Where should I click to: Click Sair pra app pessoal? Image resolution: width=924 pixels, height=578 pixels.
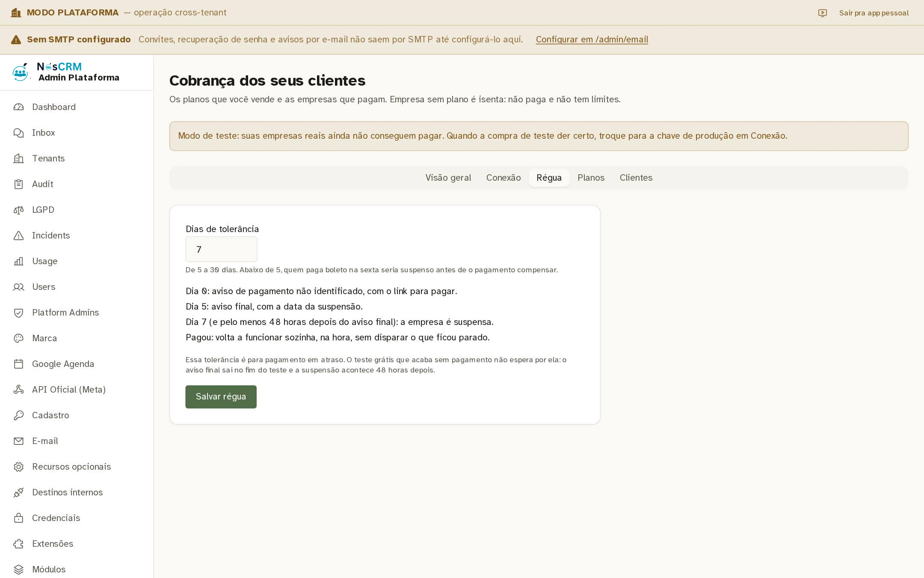point(874,13)
